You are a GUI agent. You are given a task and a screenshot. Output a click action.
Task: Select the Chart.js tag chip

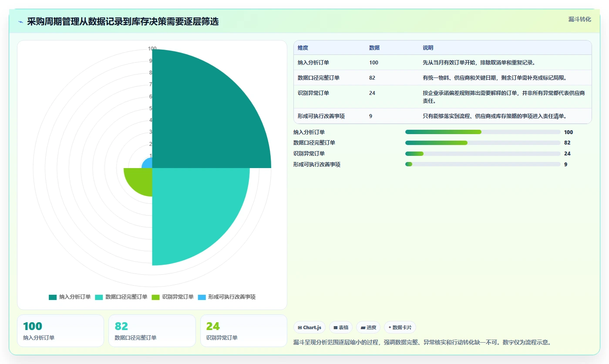coord(310,327)
